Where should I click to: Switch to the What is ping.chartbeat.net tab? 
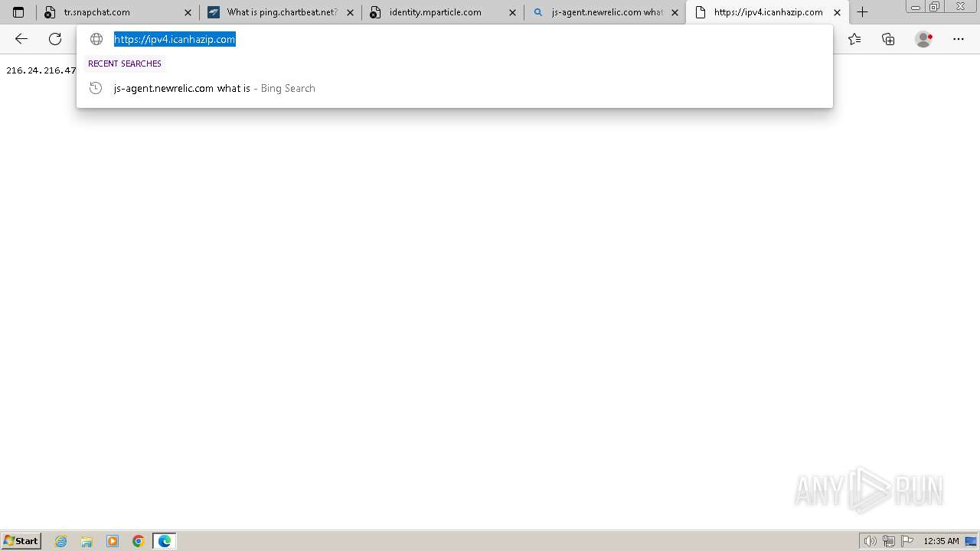tap(280, 12)
